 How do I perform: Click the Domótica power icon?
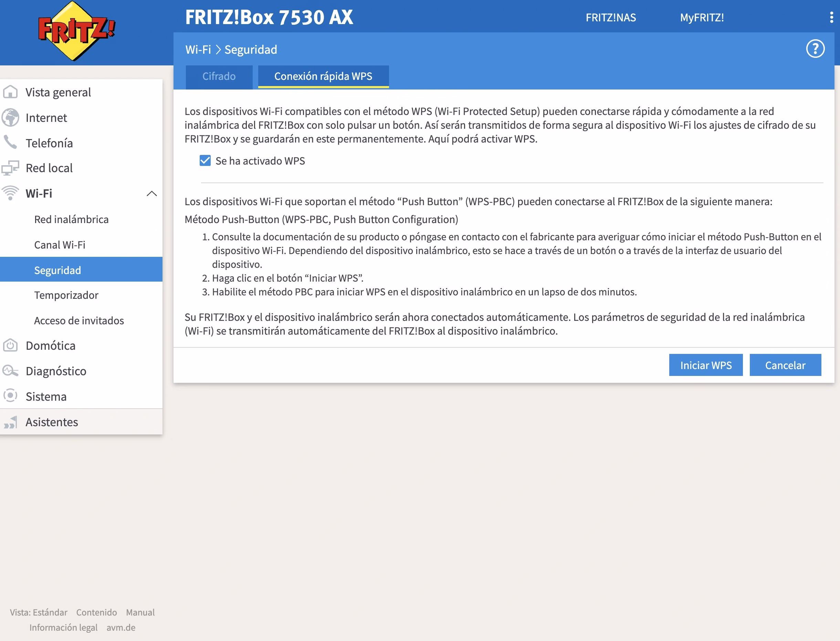click(x=10, y=345)
